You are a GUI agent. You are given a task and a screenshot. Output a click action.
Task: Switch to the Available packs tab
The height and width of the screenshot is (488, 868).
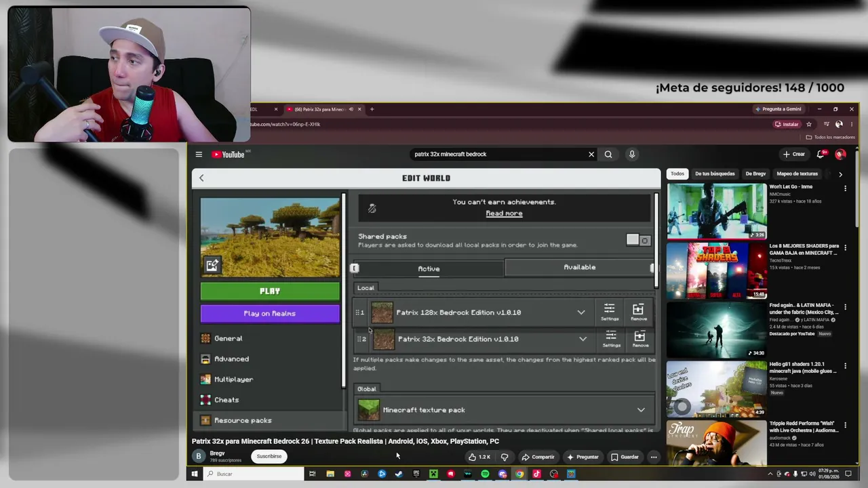pyautogui.click(x=580, y=267)
